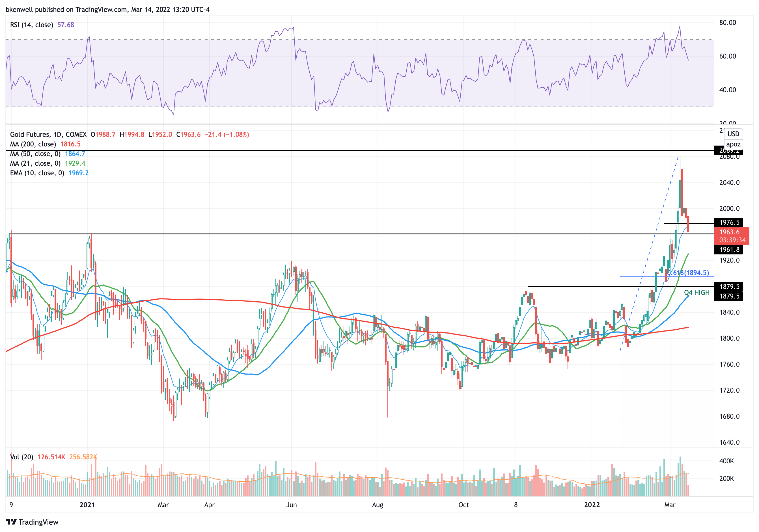Viewport: 759px width, 532px height.
Task: Click the Q4 HIGH text annotation
Action: 697,293
